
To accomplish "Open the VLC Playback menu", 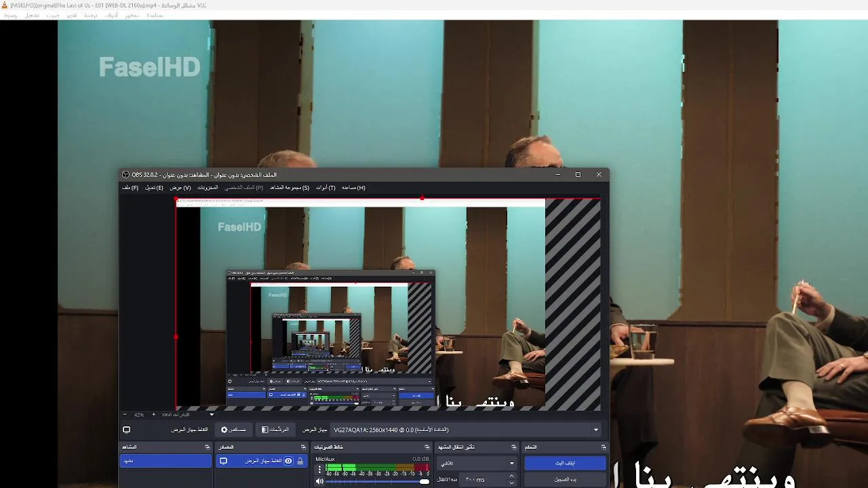I will point(32,15).
